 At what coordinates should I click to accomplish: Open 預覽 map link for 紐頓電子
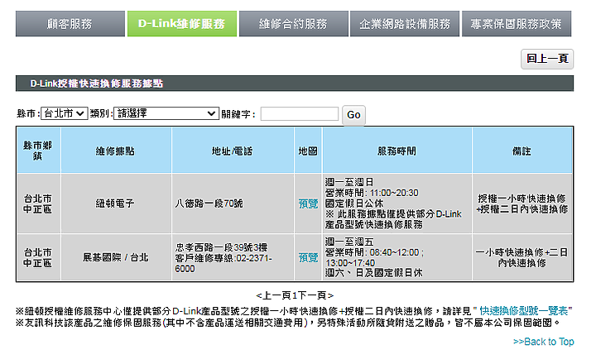coord(308,204)
